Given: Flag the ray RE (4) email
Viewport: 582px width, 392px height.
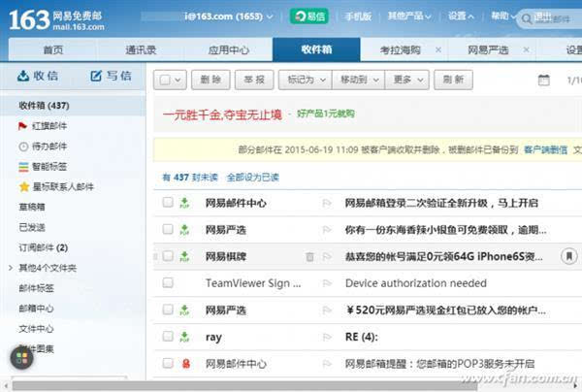Looking at the screenshot, I should pyautogui.click(x=327, y=337).
